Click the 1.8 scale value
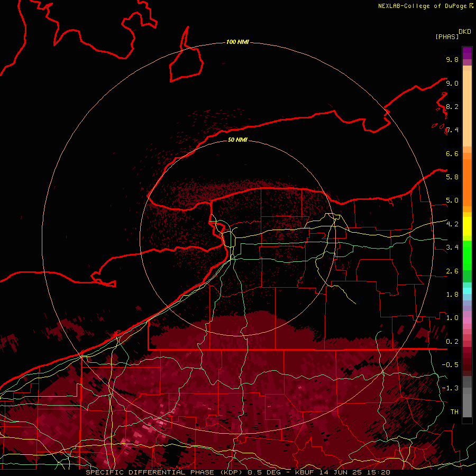476x476 pixels. (x=452, y=295)
